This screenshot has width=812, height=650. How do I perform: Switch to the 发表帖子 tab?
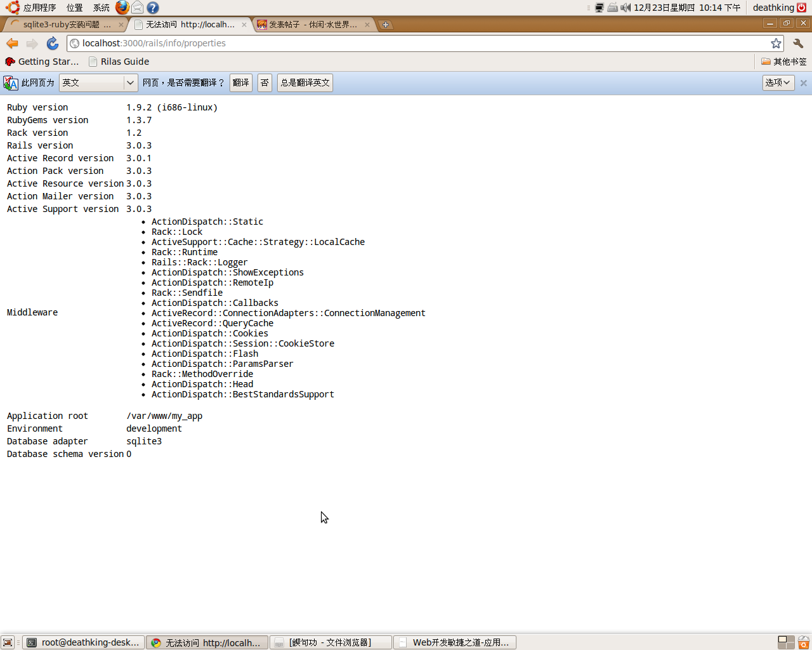313,25
